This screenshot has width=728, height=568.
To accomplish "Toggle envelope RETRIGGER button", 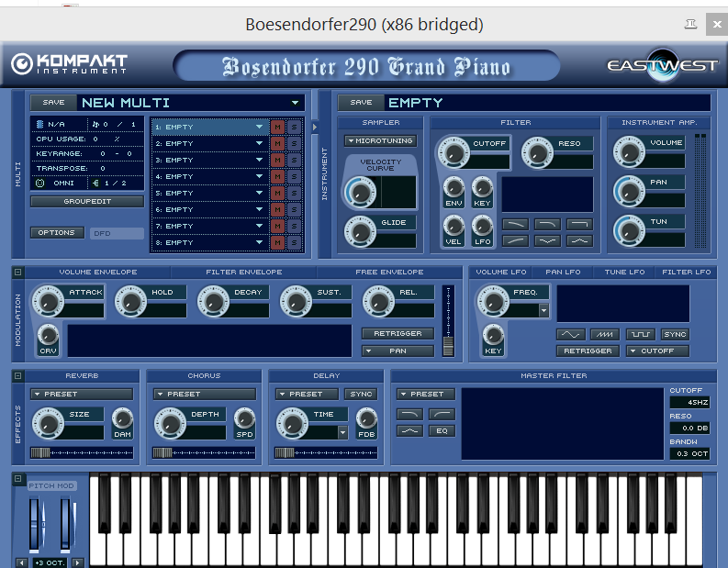I will click(x=398, y=334).
